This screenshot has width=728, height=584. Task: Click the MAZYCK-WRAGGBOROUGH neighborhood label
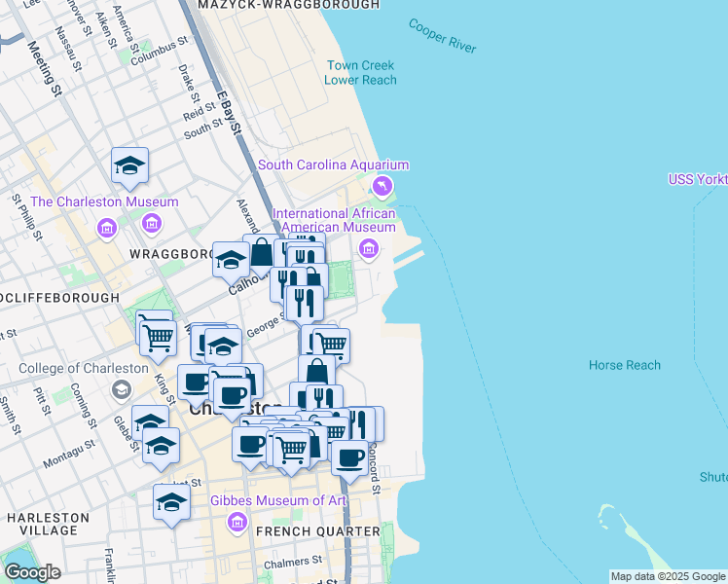[x=288, y=5]
